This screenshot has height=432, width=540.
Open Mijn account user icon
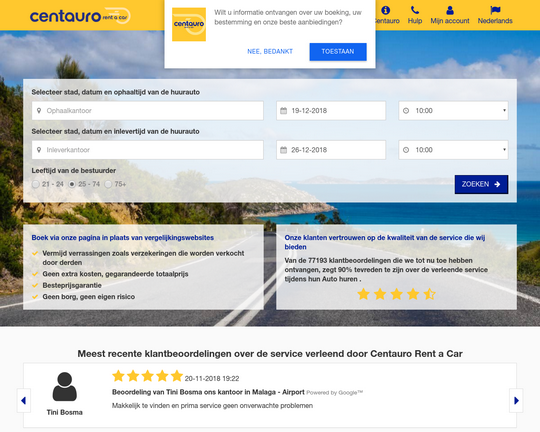(x=450, y=10)
